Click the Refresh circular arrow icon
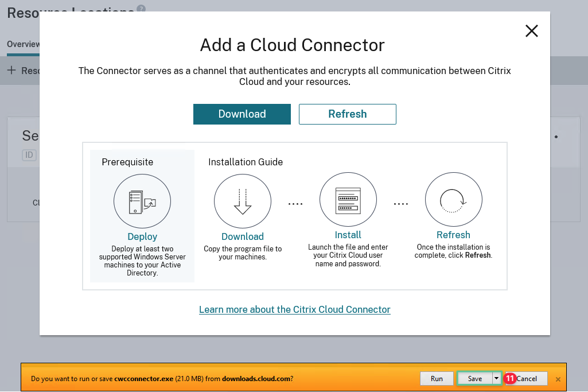Viewport: 588px width, 392px height. [453, 200]
